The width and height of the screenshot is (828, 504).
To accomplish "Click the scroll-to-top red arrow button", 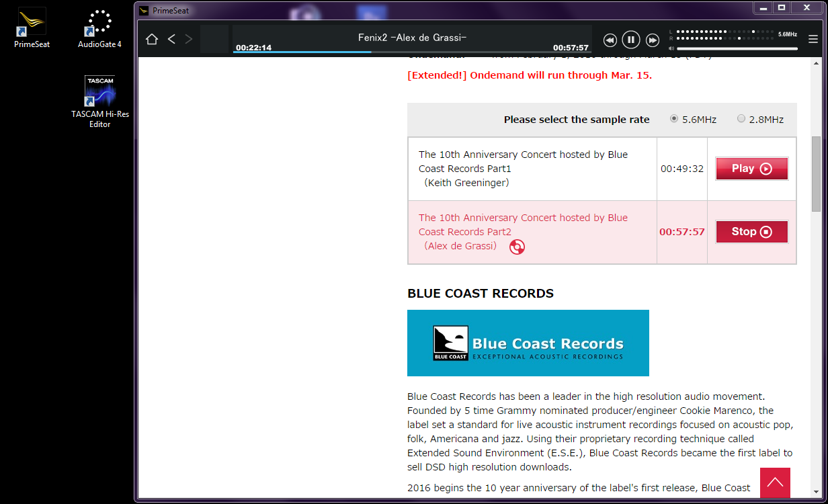I will click(775, 482).
